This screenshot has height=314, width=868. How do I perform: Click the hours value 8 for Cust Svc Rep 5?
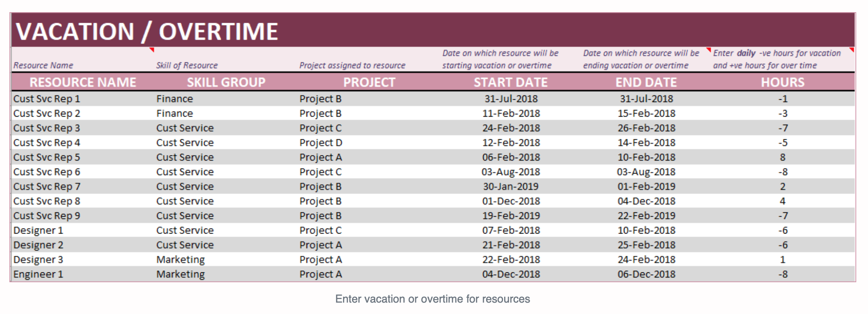(x=783, y=157)
